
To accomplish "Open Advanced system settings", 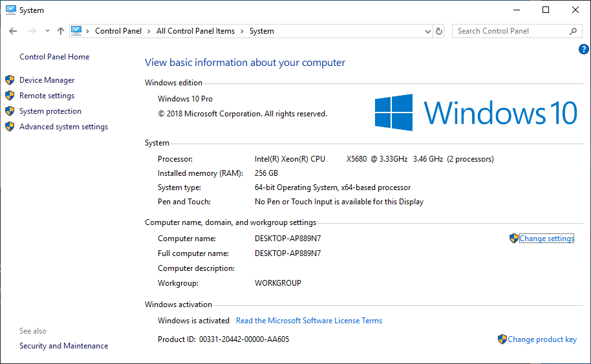I will point(64,127).
